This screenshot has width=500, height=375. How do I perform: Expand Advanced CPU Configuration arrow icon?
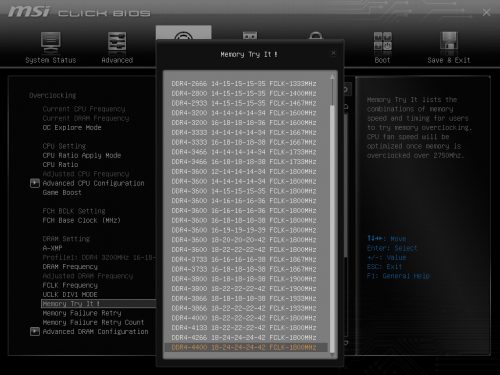(35, 183)
